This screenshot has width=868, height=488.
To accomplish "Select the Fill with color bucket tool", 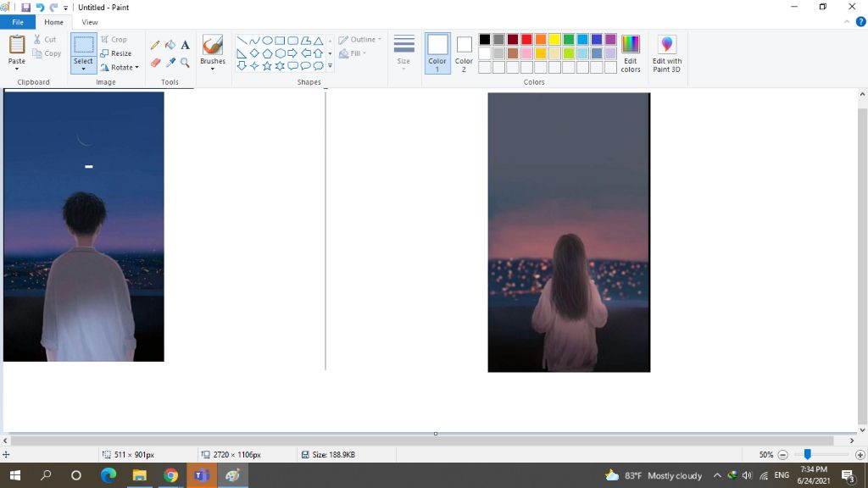I will [170, 46].
